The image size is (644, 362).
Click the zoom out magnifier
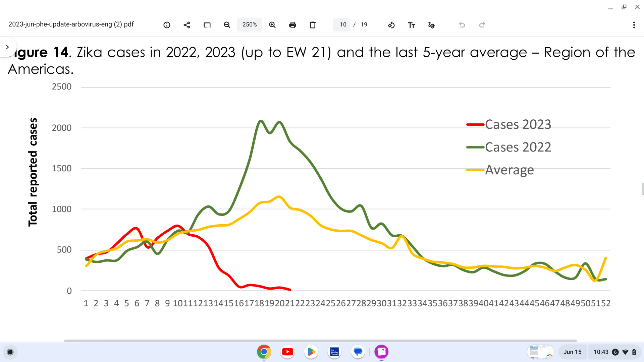227,25
